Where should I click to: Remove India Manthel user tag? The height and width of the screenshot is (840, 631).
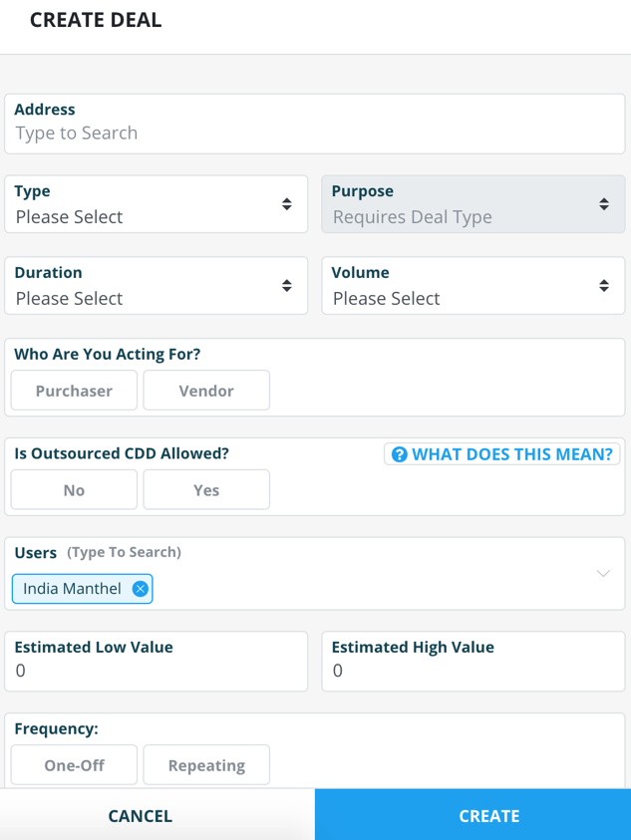pos(141,589)
